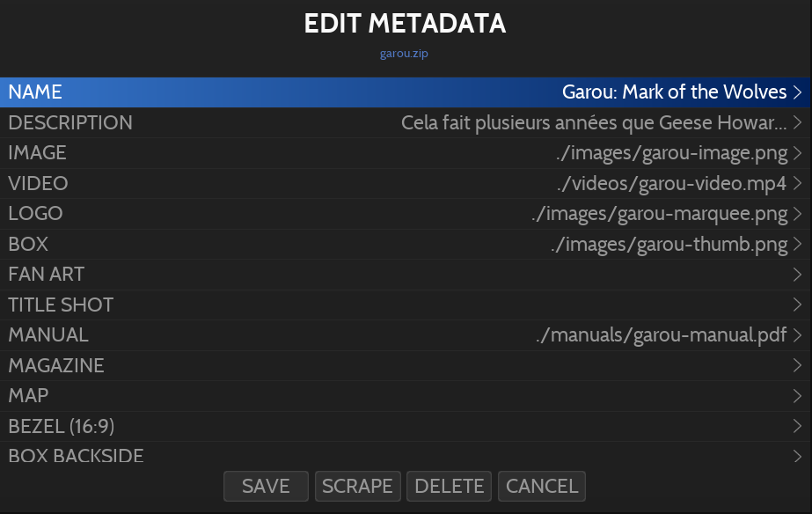Viewport: 812px width, 514px height.
Task: Hit the CANCEL button
Action: click(542, 486)
